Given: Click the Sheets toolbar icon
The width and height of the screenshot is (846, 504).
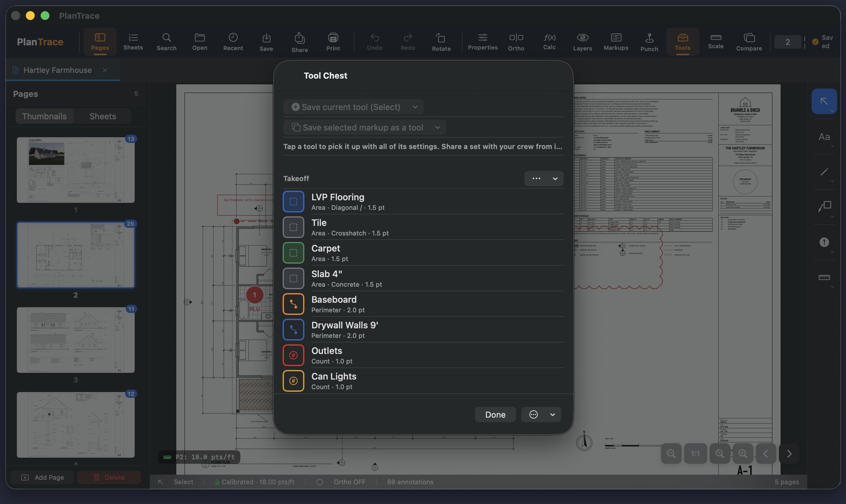Looking at the screenshot, I should (133, 42).
